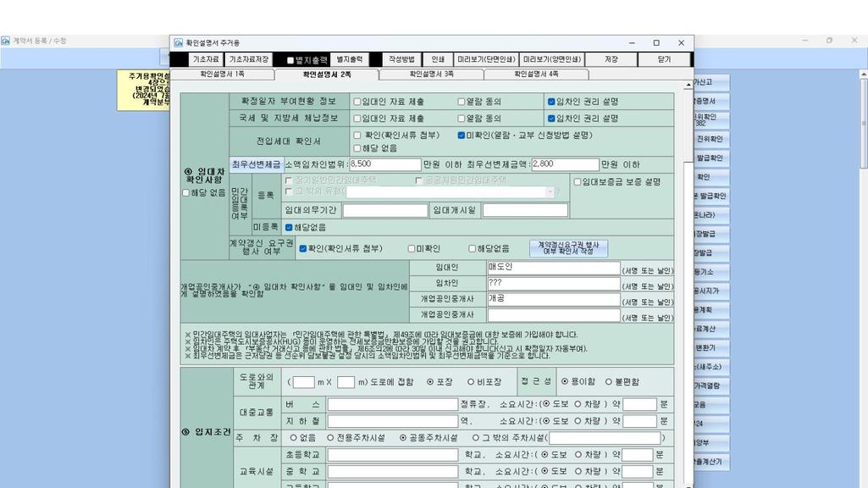
Task: Check 해당 없음 under 임대차 확인사항 heading
Action: point(185,193)
